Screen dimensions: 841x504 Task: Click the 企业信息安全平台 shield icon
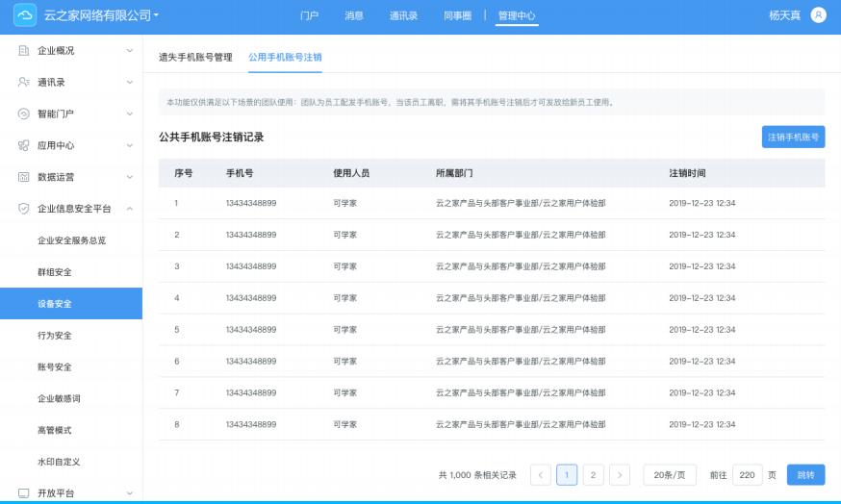(24, 209)
